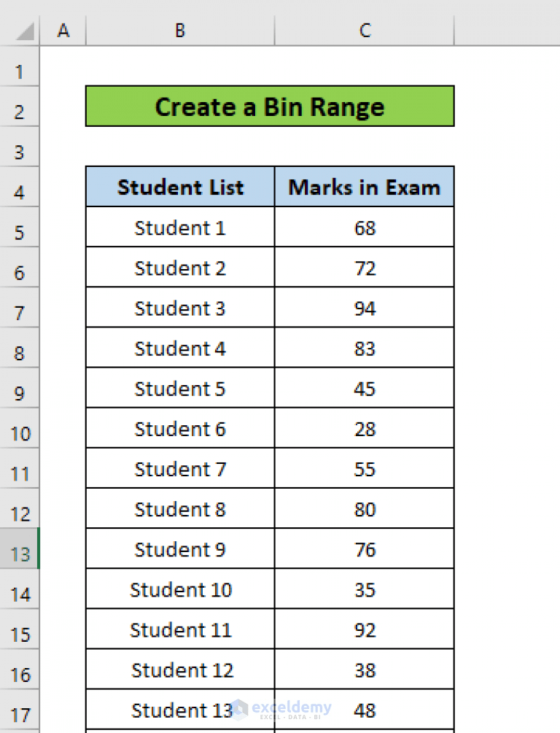560x733 pixels.
Task: Select the Student 9 cell
Action: [x=180, y=548]
